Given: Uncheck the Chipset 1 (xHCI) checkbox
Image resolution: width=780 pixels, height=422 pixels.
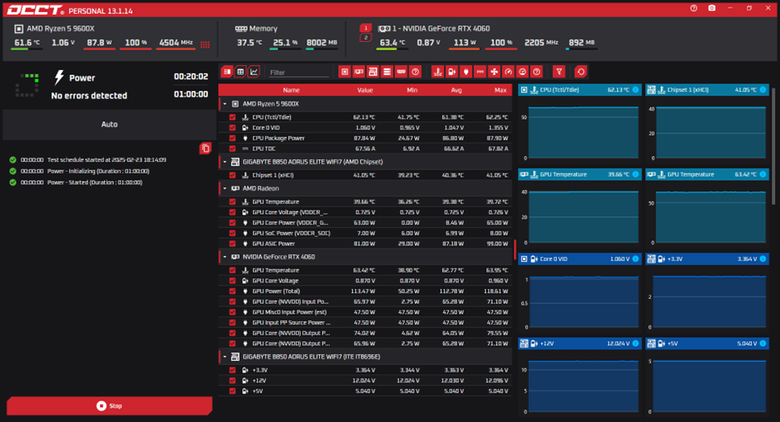Looking at the screenshot, I should (232, 175).
